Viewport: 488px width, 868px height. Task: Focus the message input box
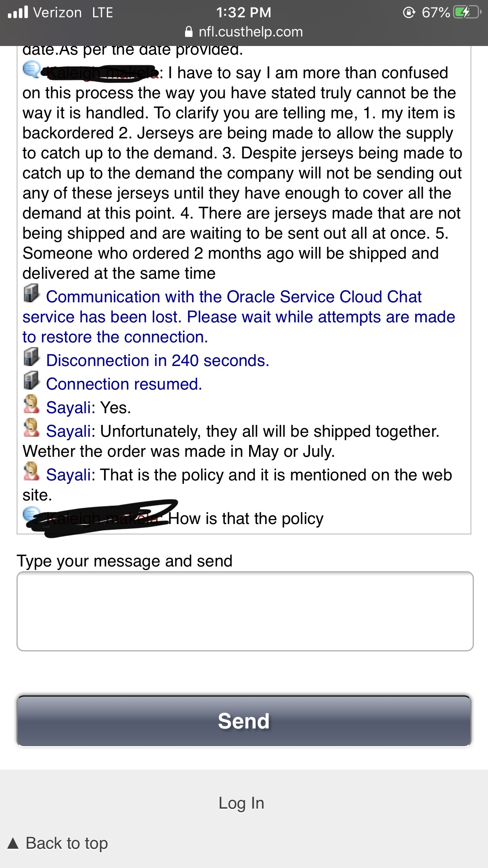(245, 611)
